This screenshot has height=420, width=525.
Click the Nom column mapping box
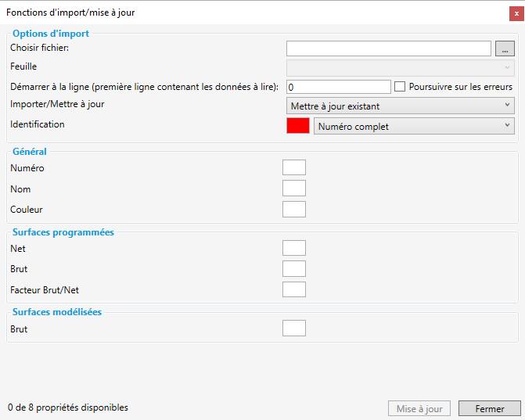(x=293, y=188)
